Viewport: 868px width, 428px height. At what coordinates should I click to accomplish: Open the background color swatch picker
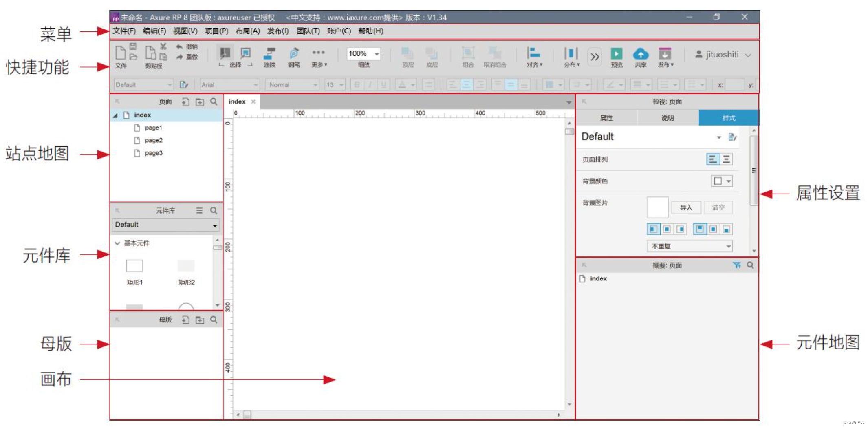[x=722, y=181]
